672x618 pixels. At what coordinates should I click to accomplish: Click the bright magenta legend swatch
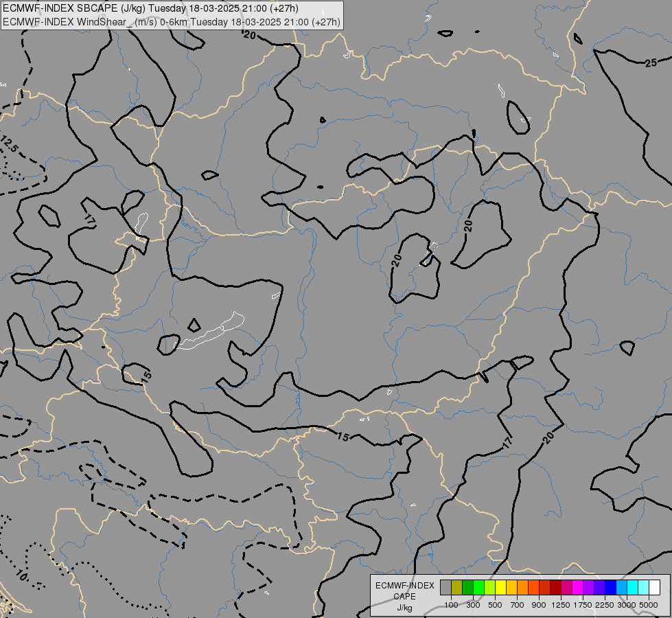point(577,587)
